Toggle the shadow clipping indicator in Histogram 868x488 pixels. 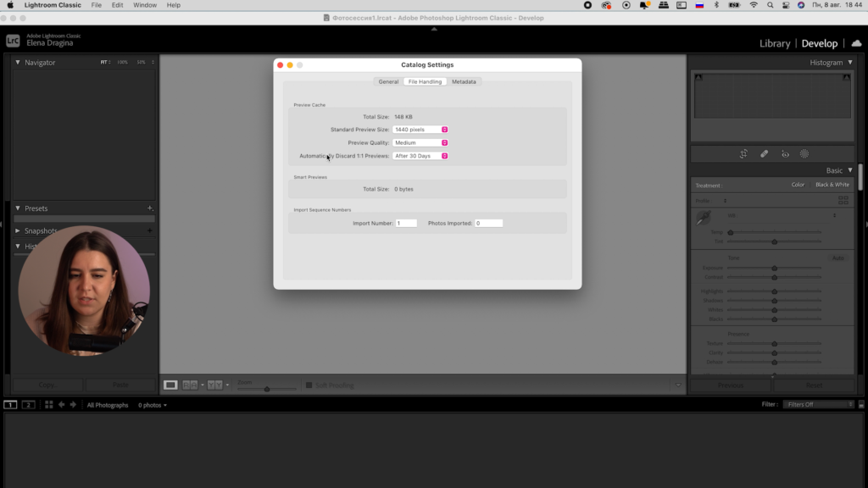698,78
